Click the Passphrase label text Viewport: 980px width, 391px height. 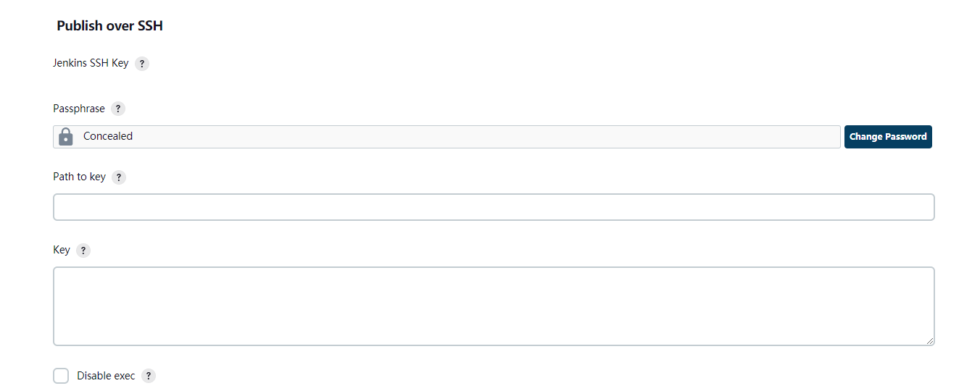pyautogui.click(x=79, y=109)
